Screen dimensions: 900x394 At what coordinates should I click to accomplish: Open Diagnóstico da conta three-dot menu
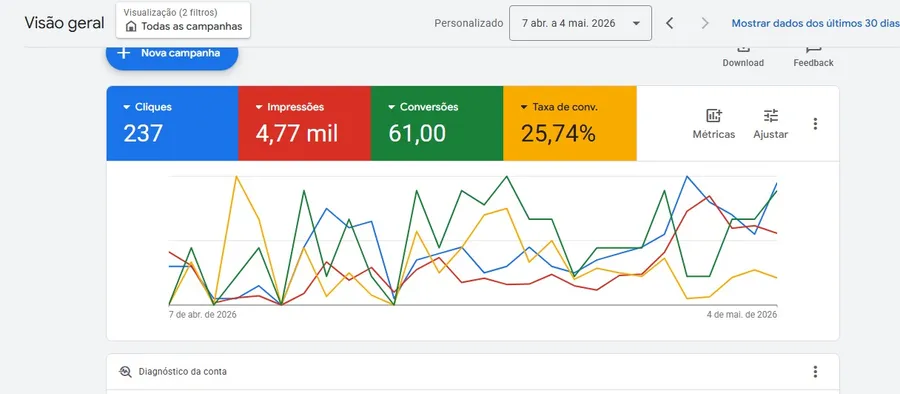815,372
